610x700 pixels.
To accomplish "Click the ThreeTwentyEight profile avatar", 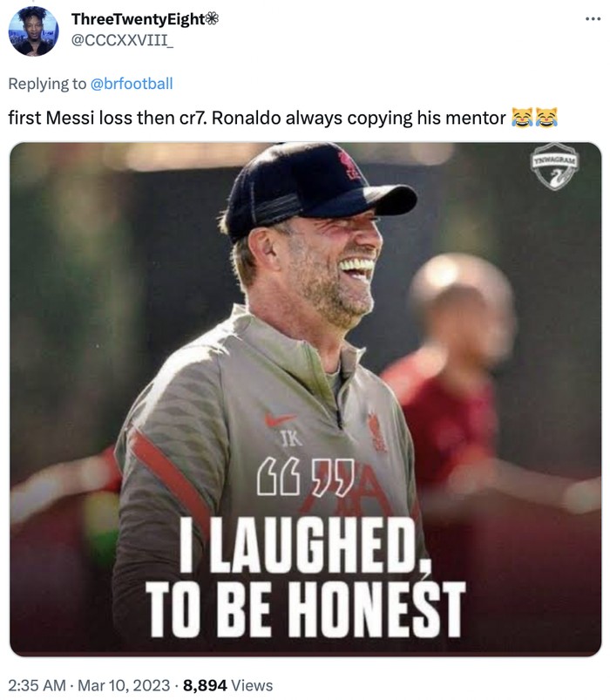I will (34, 31).
